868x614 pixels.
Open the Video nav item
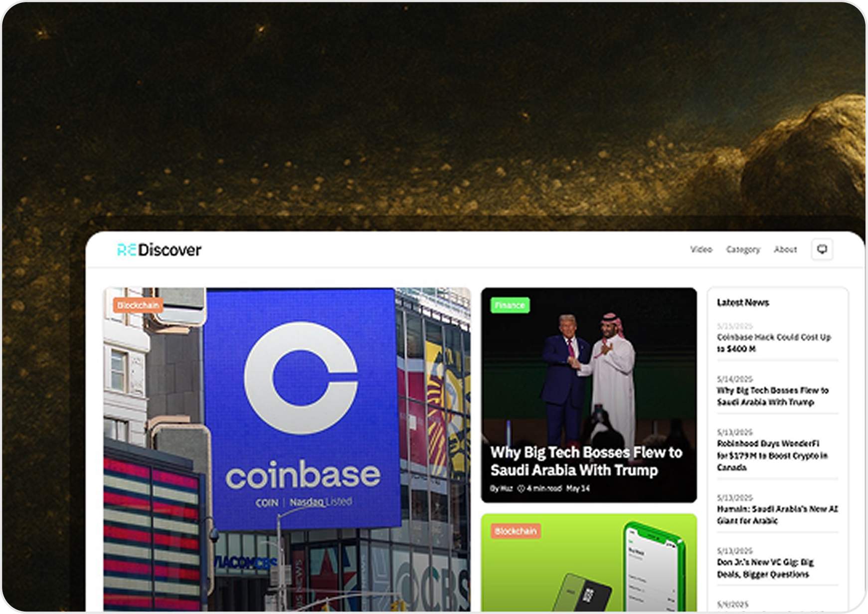(701, 249)
